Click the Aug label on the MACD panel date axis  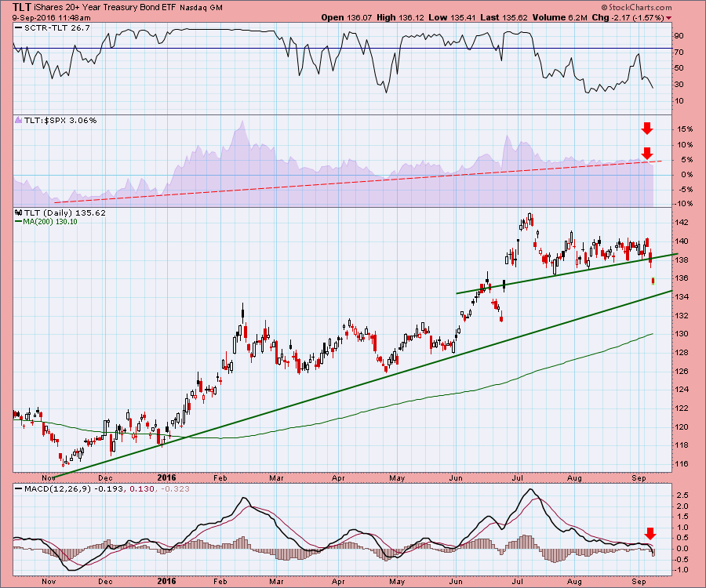[574, 581]
